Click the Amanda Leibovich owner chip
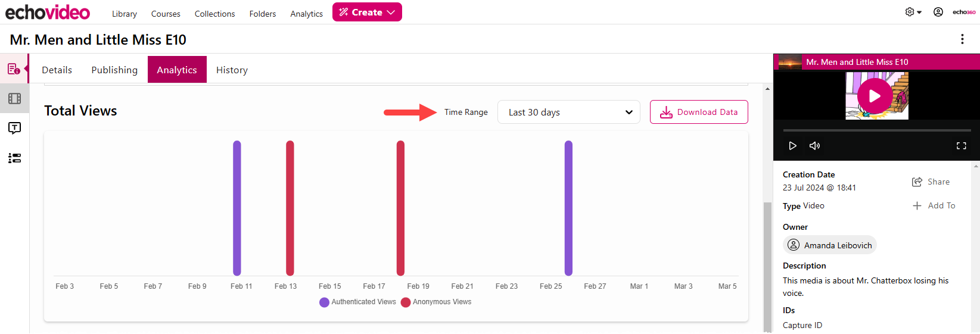 830,245
